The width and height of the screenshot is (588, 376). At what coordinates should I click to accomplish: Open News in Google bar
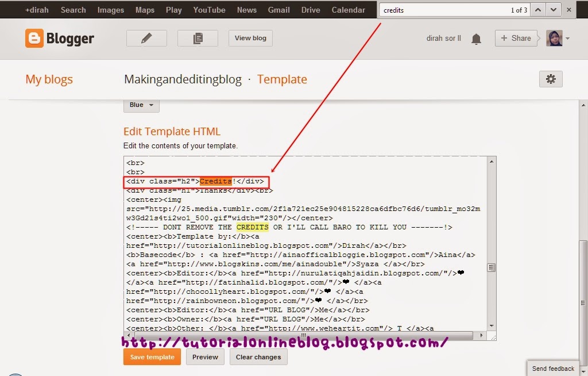point(247,10)
